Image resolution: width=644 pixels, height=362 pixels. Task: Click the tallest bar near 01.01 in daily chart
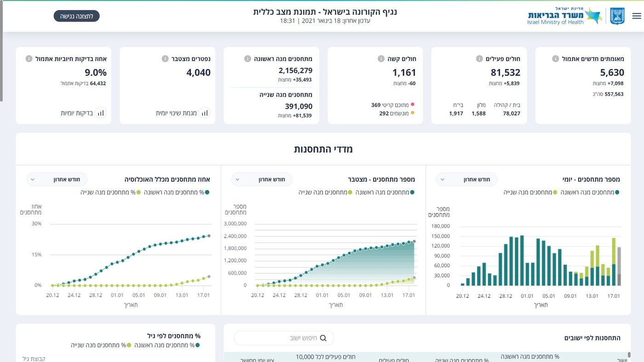pyautogui.click(x=522, y=260)
